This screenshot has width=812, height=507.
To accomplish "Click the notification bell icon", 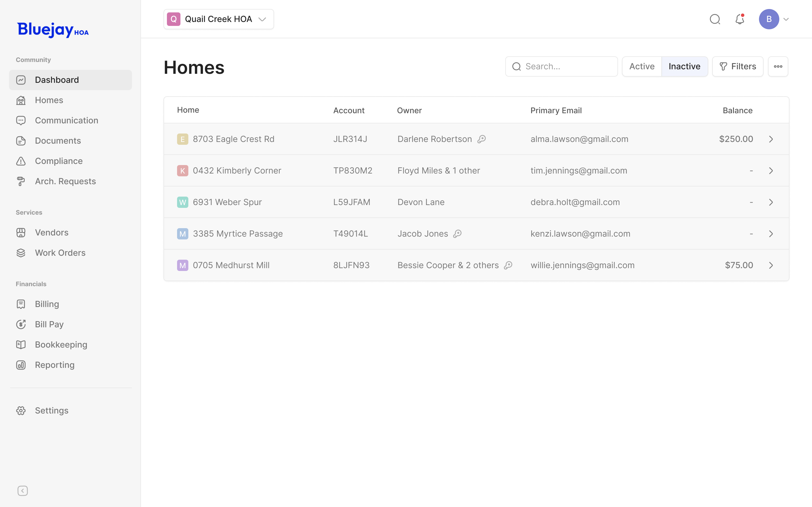I will click(x=740, y=19).
